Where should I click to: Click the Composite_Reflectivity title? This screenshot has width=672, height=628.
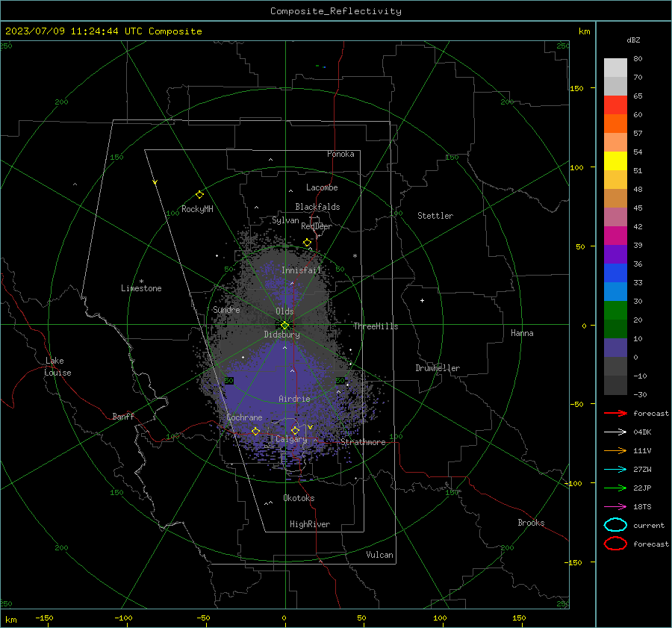(x=335, y=11)
